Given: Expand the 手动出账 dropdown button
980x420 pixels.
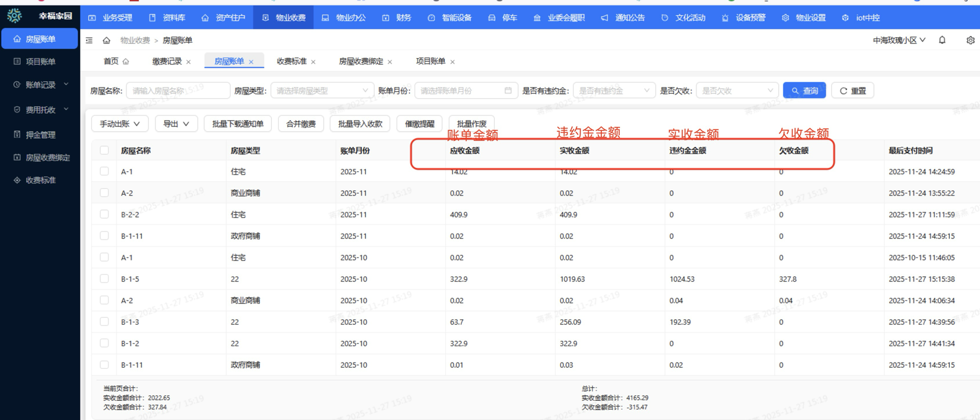Looking at the screenshot, I should click(119, 124).
